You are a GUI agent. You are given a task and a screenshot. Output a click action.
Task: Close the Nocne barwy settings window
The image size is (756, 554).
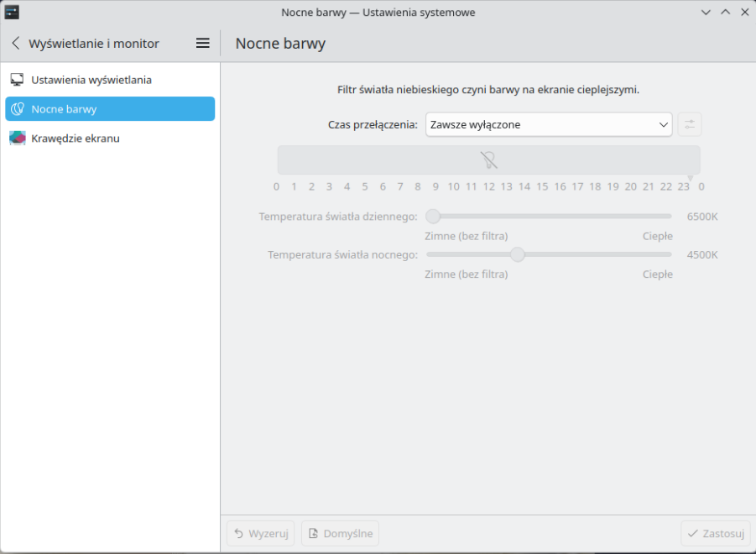744,12
